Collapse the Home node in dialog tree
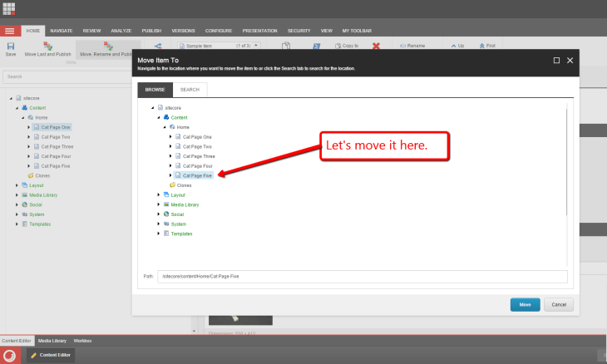This screenshot has width=607, height=364. coord(165,127)
